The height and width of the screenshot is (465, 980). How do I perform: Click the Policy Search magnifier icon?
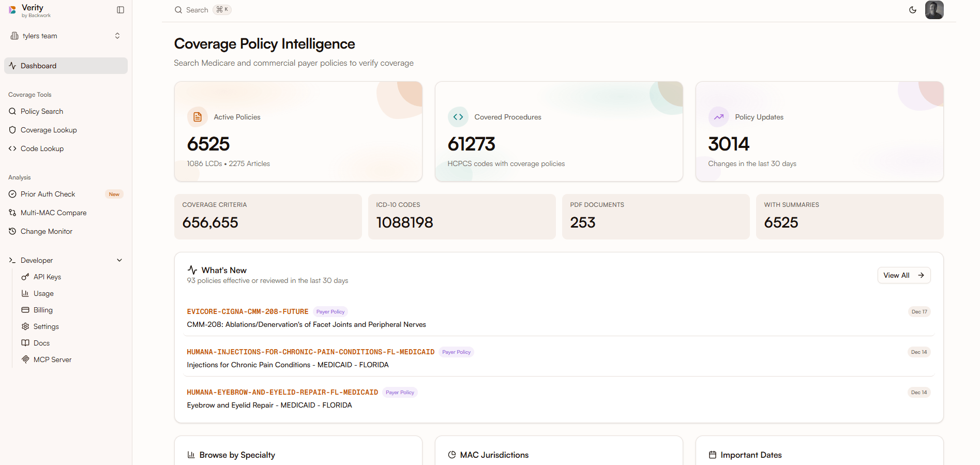(x=12, y=111)
